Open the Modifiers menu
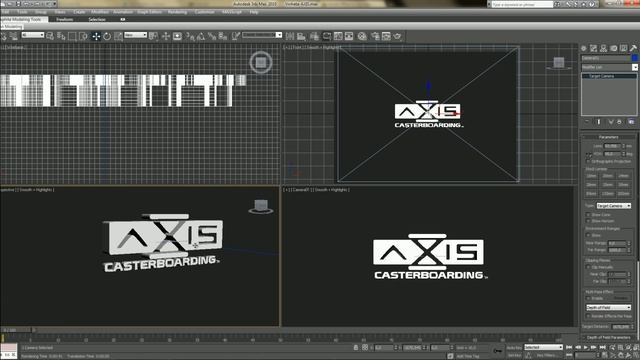 [x=100, y=12]
